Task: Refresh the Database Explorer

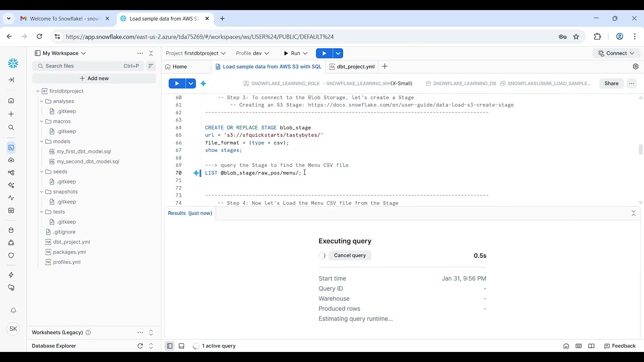Action: coord(140,346)
